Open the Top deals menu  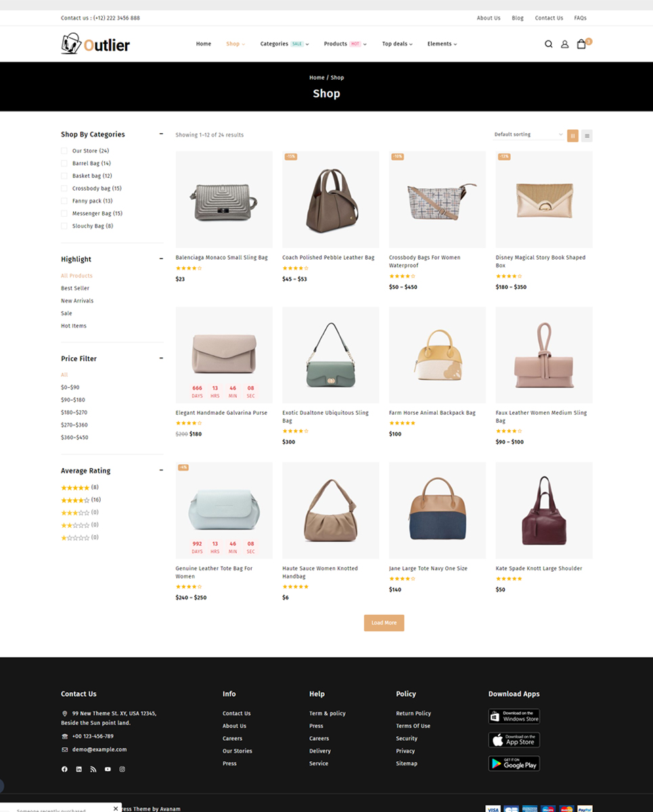pos(397,44)
